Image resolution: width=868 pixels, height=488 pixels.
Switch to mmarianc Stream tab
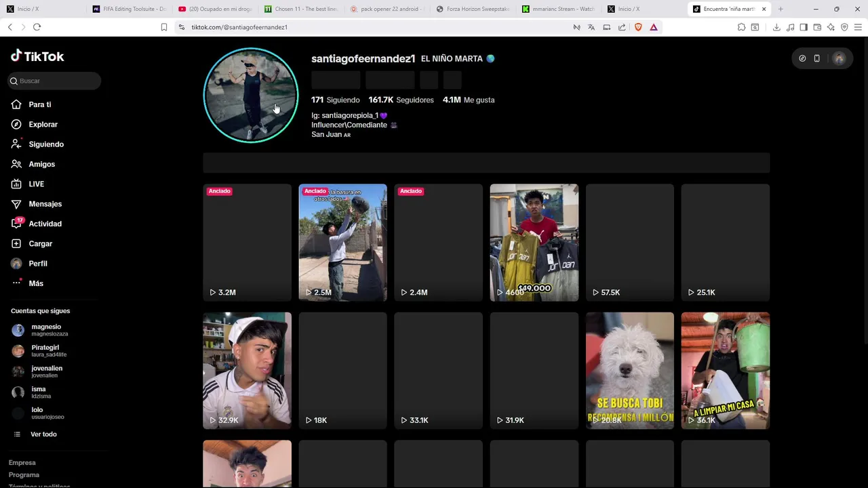click(x=559, y=9)
